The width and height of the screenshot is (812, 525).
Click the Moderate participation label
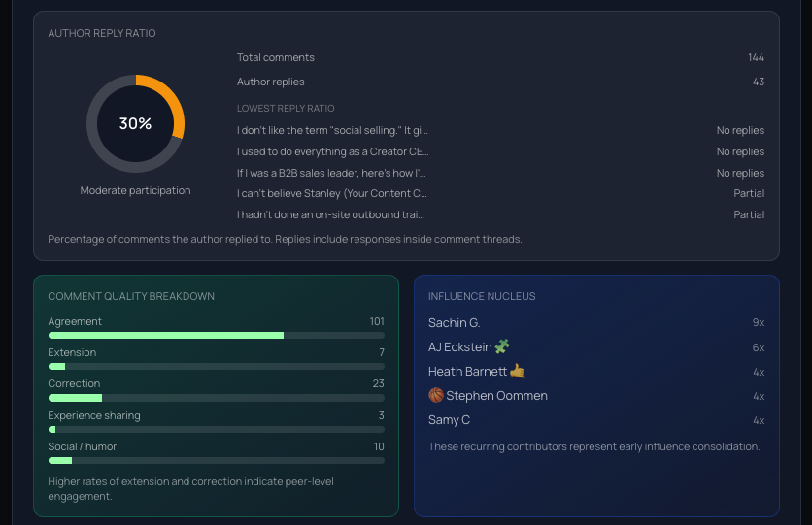[135, 190]
